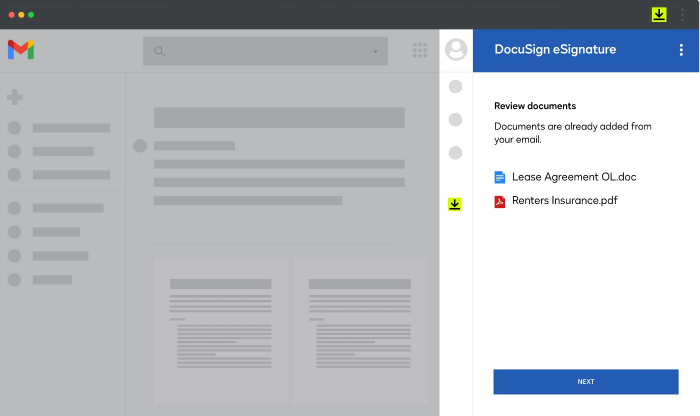
Task: Click the DocuSign download icon in side rail
Action: [455, 204]
